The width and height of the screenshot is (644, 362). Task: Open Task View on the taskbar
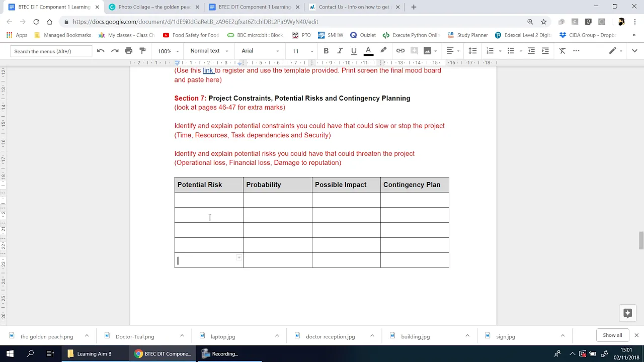50,353
